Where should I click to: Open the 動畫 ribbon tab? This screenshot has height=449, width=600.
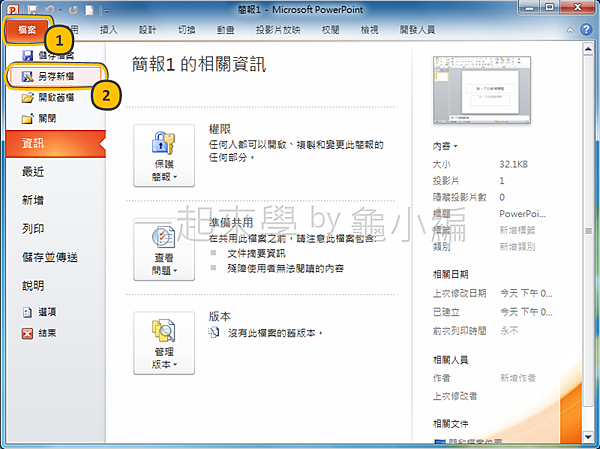click(x=225, y=30)
